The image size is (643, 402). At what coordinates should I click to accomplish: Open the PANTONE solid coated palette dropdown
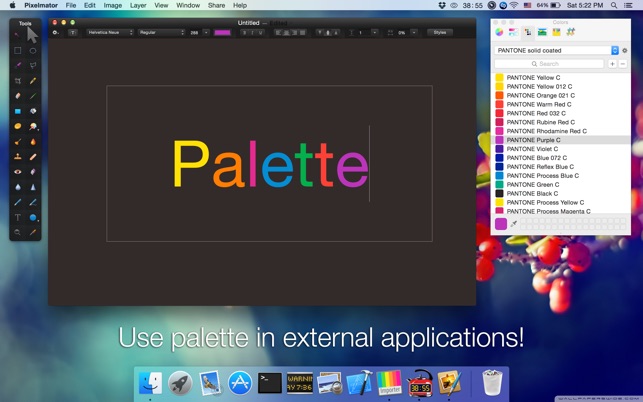click(x=556, y=50)
